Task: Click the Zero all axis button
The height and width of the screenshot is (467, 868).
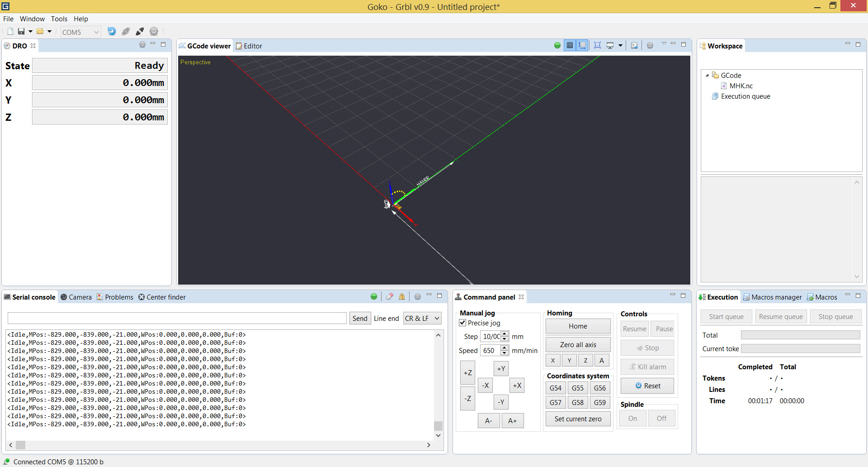Action: click(x=578, y=344)
